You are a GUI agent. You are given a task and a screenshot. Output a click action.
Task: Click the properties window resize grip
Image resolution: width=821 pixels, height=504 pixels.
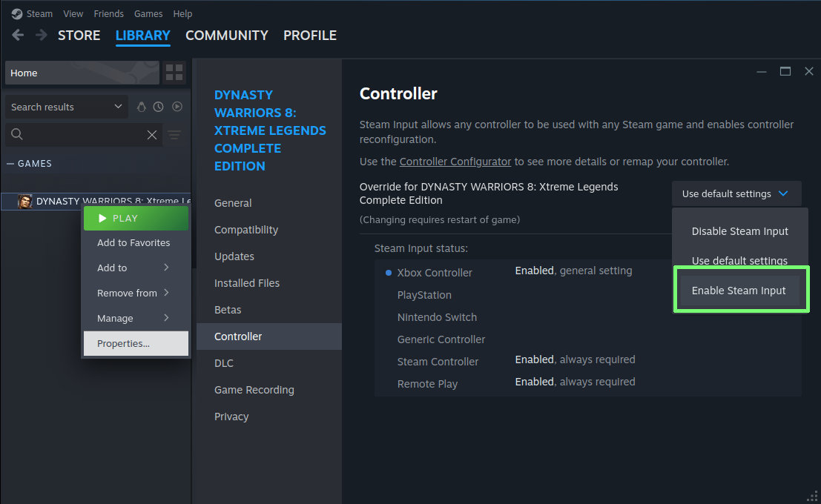812,496
